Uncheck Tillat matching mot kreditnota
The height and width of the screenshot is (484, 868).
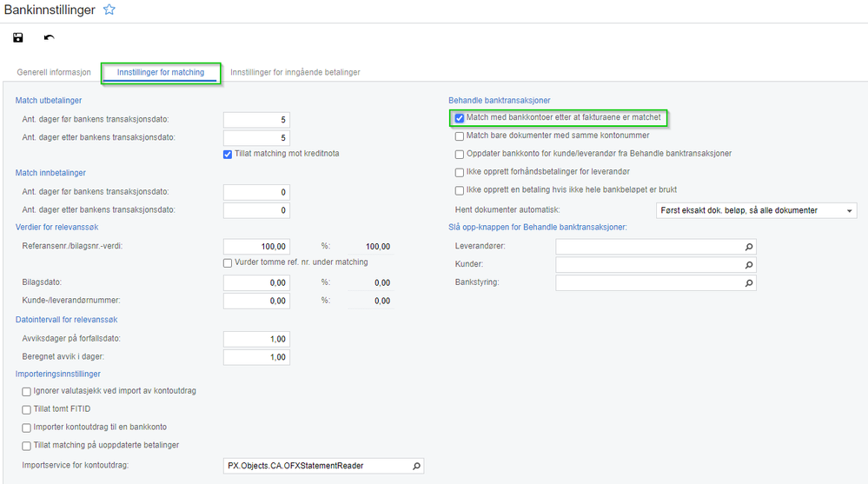(228, 155)
